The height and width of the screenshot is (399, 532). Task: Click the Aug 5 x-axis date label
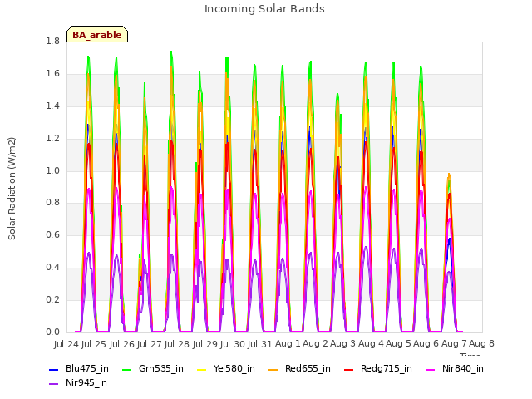(398, 343)
